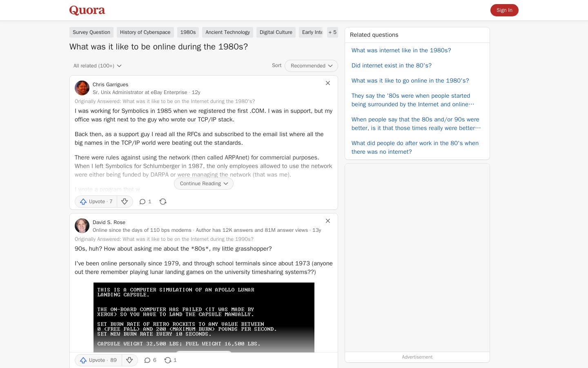Upvote Chris Garrigues' answer
588x368 pixels.
click(x=96, y=202)
